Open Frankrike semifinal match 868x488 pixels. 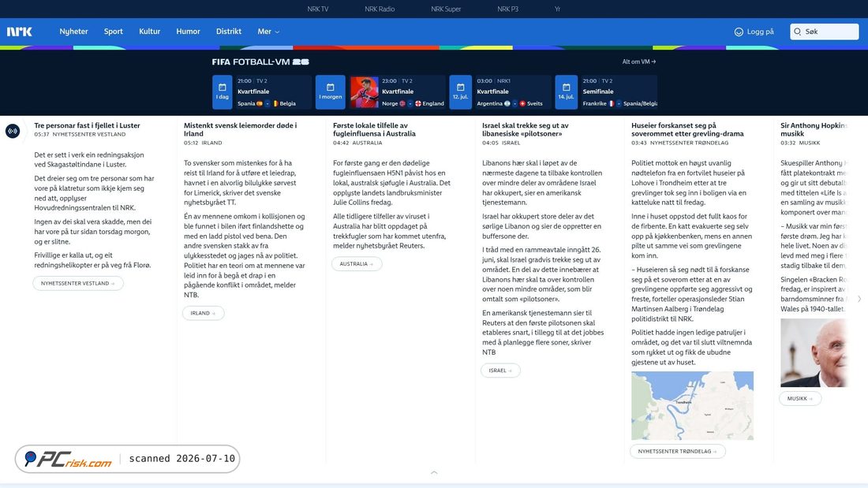(x=619, y=92)
